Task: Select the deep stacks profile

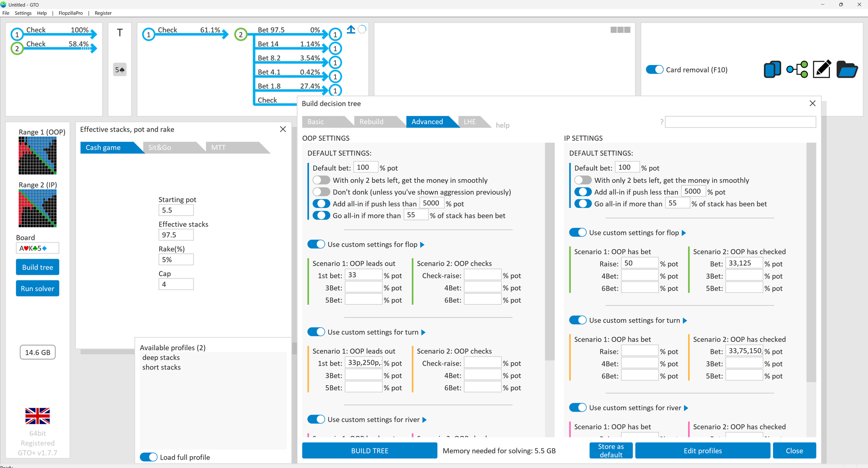Action: [161, 357]
